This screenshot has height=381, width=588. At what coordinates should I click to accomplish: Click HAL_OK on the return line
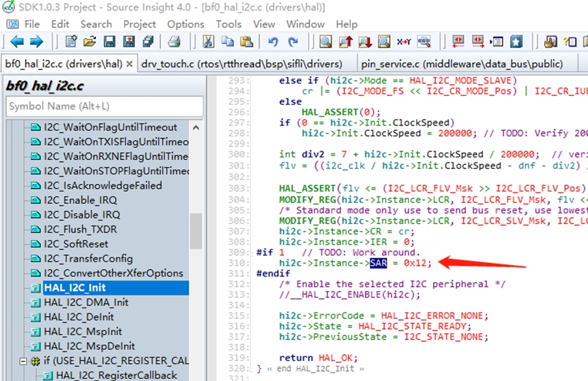(336, 358)
